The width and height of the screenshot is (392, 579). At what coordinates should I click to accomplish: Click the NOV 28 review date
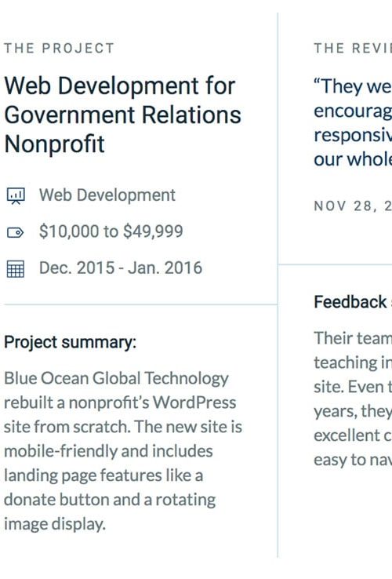point(353,206)
